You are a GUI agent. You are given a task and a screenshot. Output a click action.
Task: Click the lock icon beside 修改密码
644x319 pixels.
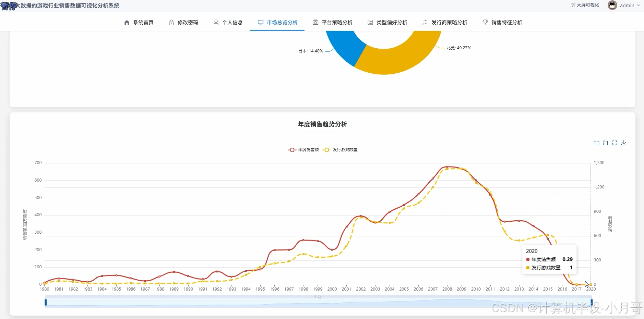click(171, 22)
